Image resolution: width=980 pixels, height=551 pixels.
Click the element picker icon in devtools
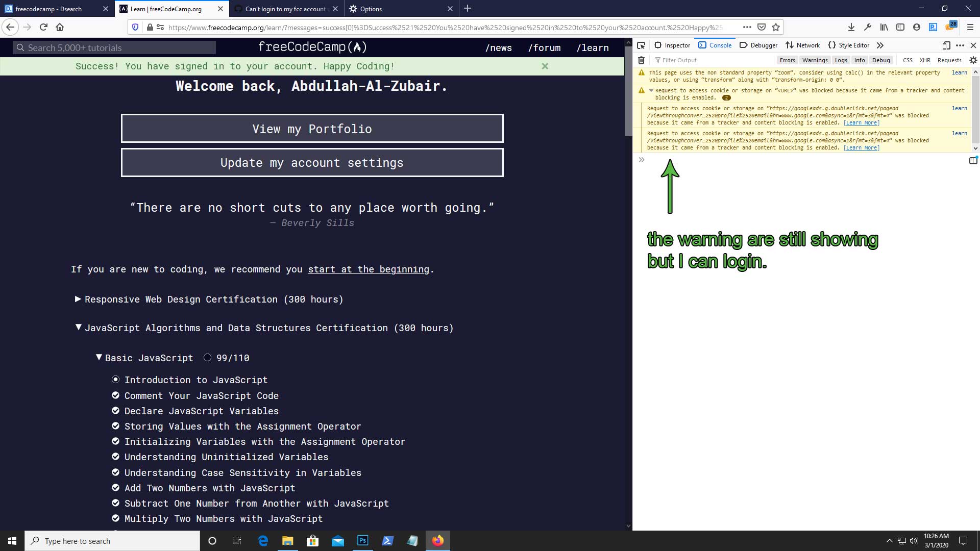tap(641, 45)
